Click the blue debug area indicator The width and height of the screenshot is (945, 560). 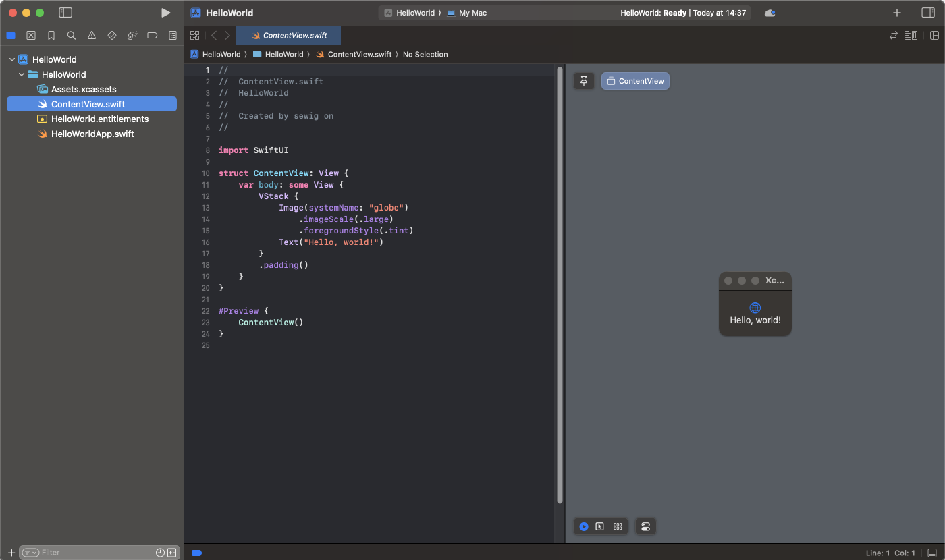click(x=197, y=553)
